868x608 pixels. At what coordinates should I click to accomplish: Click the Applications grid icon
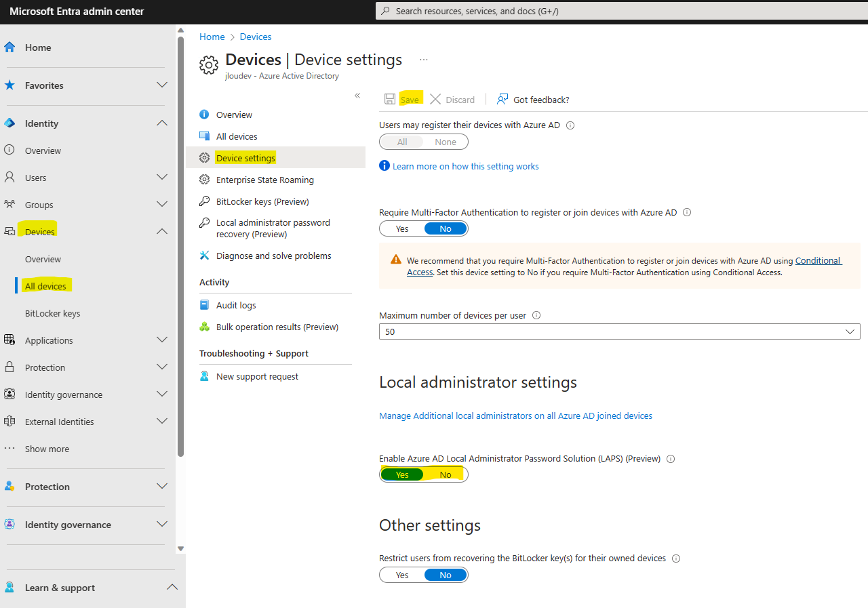coord(9,340)
